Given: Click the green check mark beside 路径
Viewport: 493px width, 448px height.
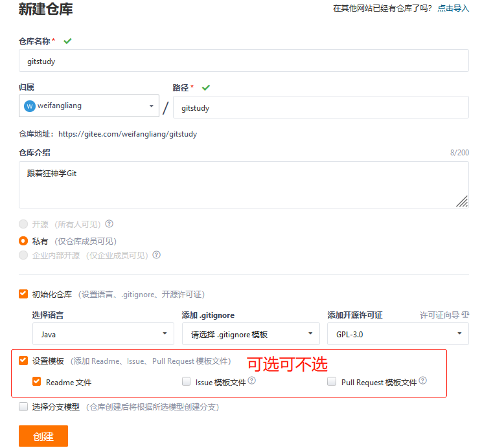Looking at the screenshot, I should (x=206, y=87).
